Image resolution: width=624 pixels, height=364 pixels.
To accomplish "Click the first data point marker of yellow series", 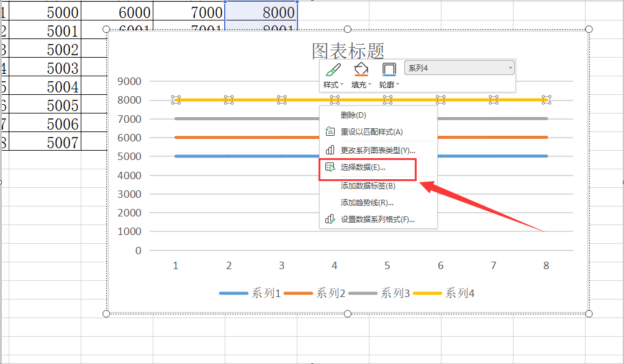I will click(176, 100).
